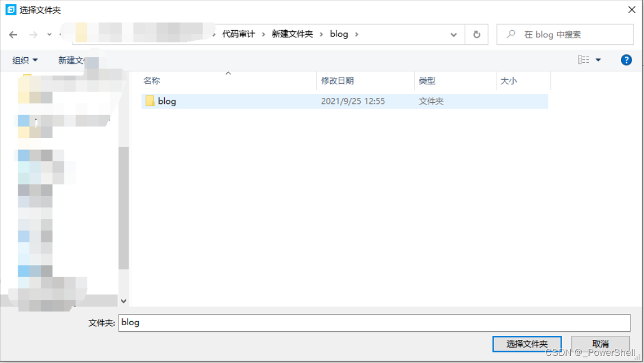The image size is (644, 363).
Task: Open the blog folder icon in file list
Action: (149, 101)
